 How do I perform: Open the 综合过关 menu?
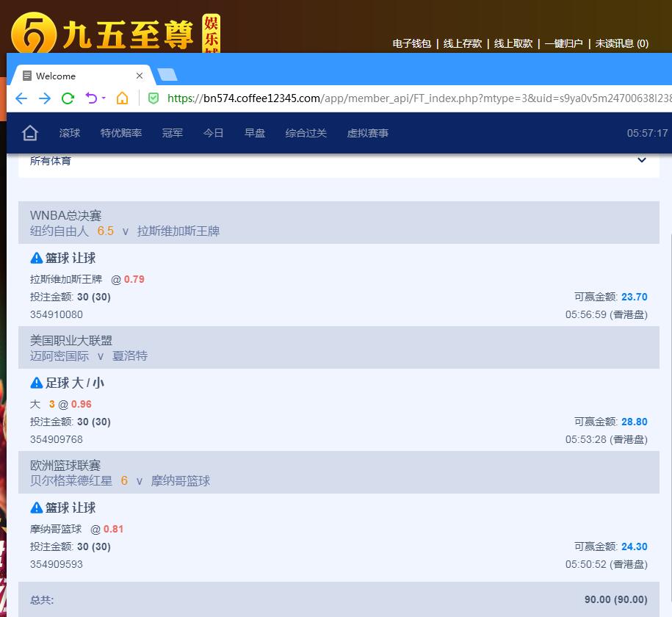pos(306,133)
